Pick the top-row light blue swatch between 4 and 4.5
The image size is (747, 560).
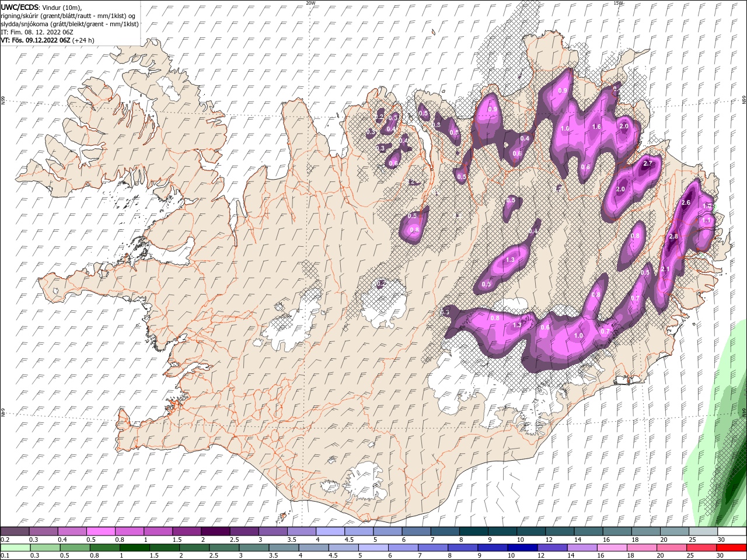point(330,531)
